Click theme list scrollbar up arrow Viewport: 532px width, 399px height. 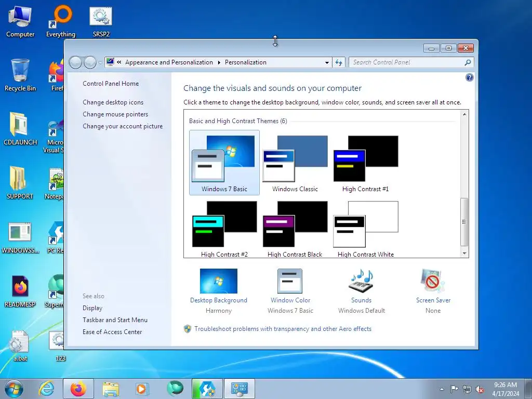(464, 114)
